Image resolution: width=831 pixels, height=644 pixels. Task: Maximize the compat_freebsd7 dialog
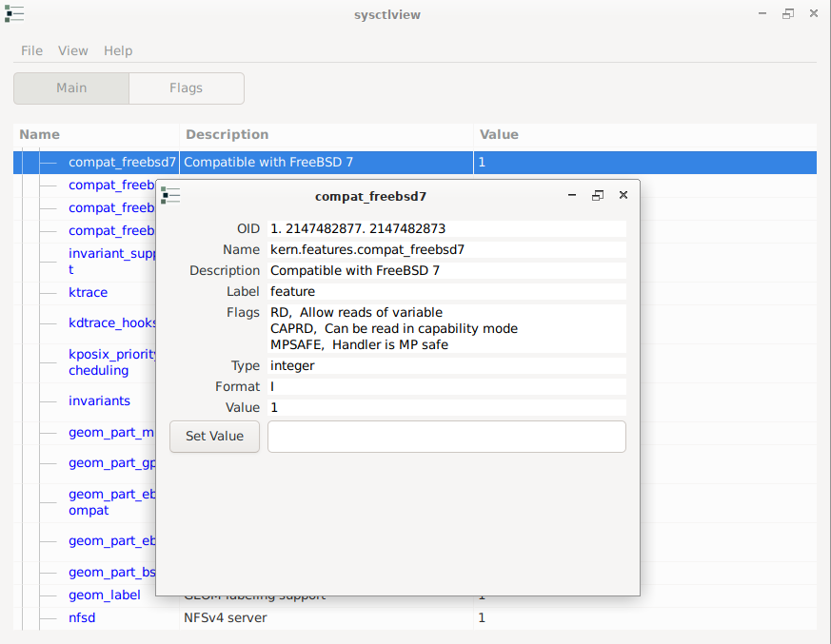(x=598, y=195)
